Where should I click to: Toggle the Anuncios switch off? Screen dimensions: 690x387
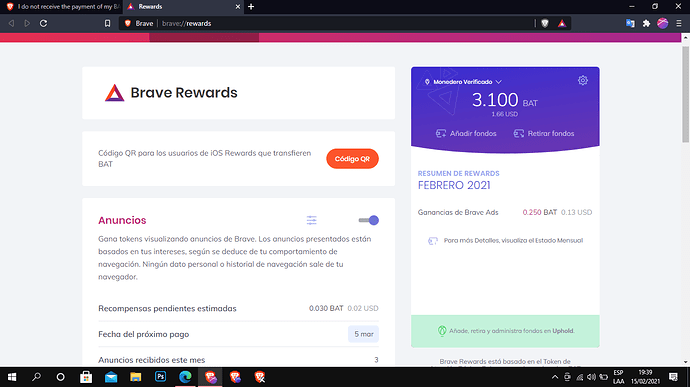[369, 220]
